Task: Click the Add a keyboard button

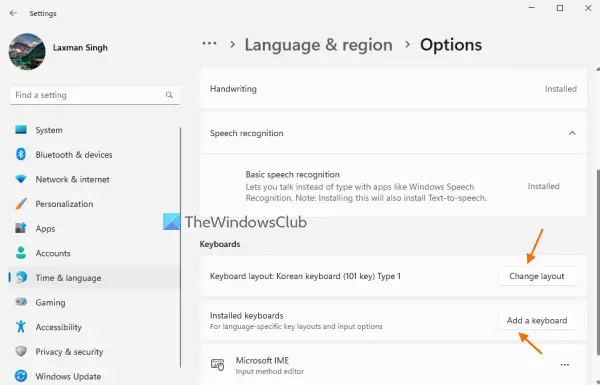Action: pos(537,320)
